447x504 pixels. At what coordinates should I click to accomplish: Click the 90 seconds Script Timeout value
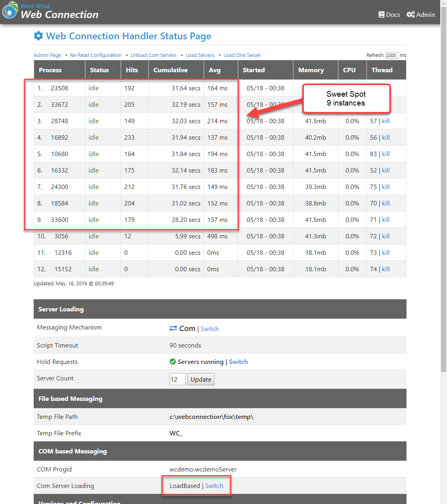[185, 345]
